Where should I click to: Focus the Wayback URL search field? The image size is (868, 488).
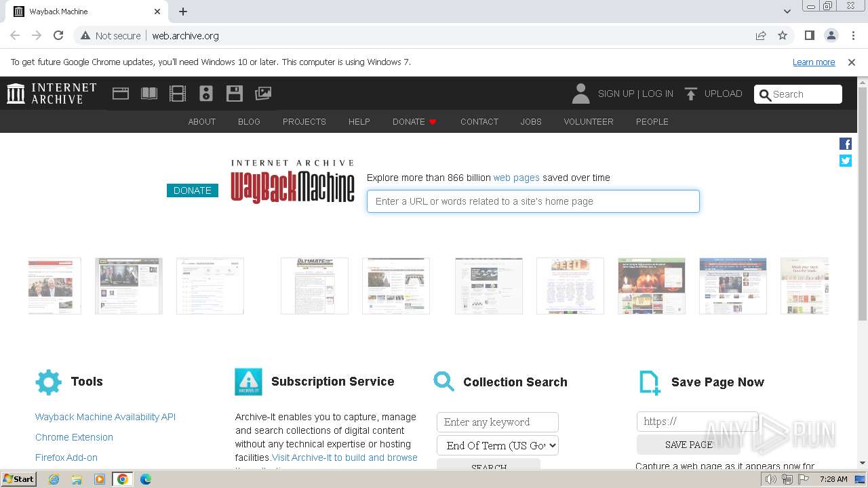click(x=533, y=201)
